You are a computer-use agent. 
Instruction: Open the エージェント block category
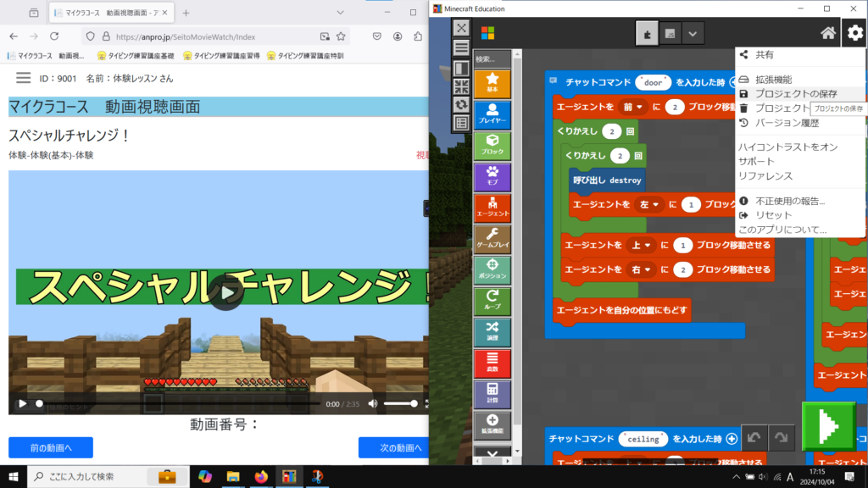tap(492, 208)
